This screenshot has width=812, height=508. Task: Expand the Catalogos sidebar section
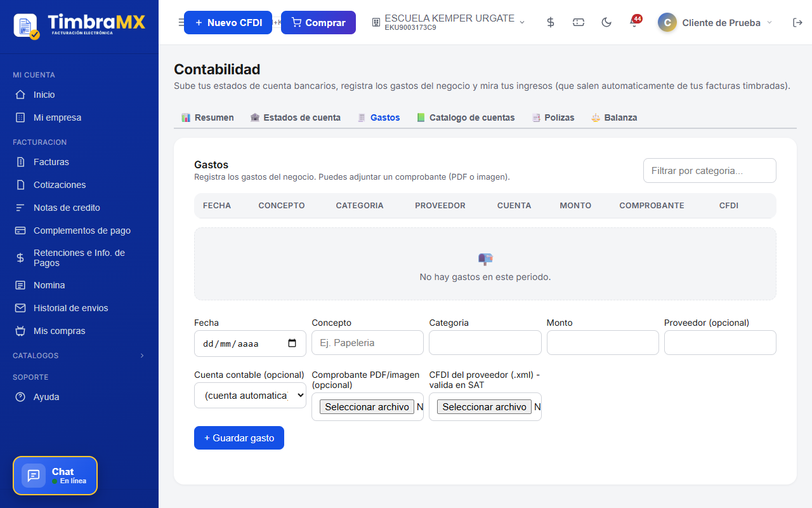[x=79, y=356]
